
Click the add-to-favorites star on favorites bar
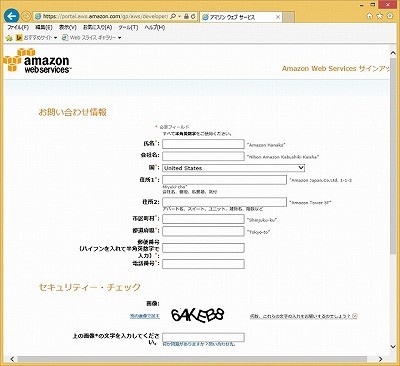(x=9, y=38)
